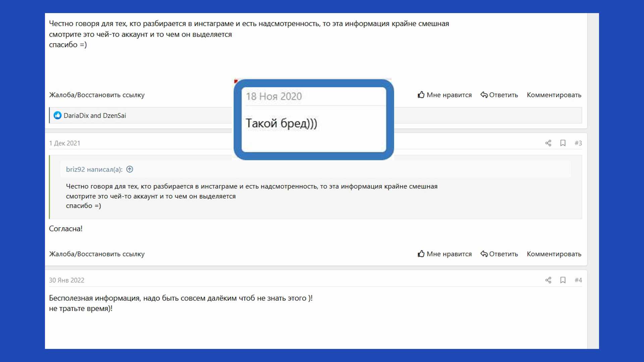Open Жалоба/Восстановить ссылку on first post
Screen dimensions: 644x362
97,95
